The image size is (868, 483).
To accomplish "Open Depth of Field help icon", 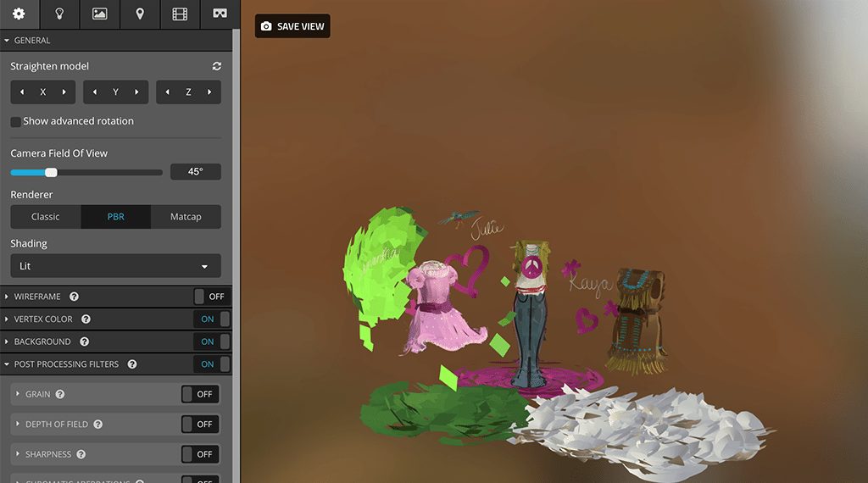I will (x=98, y=425).
